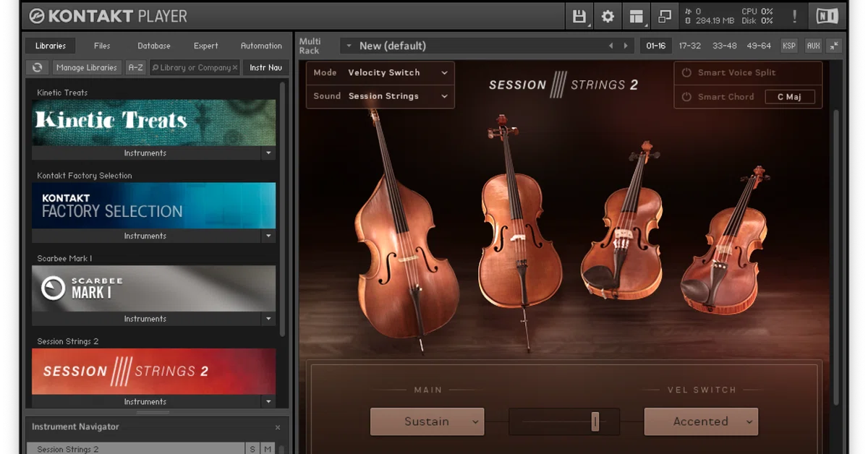Select rack page 33-48

click(724, 46)
